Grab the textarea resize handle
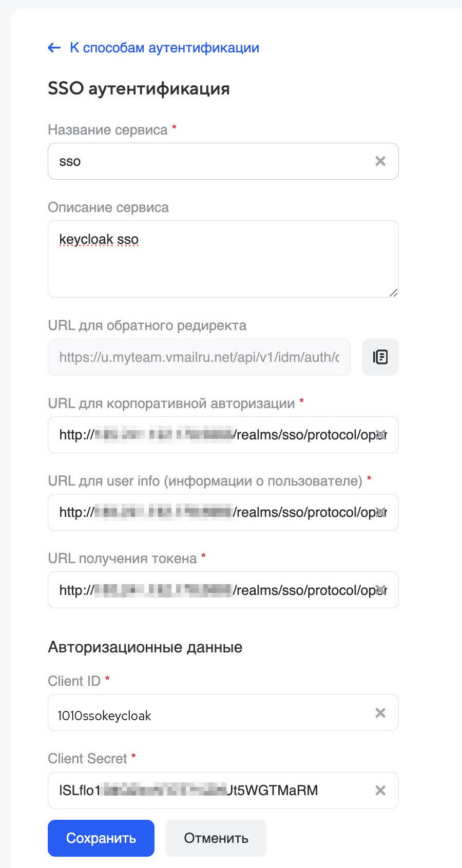This screenshot has width=462, height=868. 393,293
